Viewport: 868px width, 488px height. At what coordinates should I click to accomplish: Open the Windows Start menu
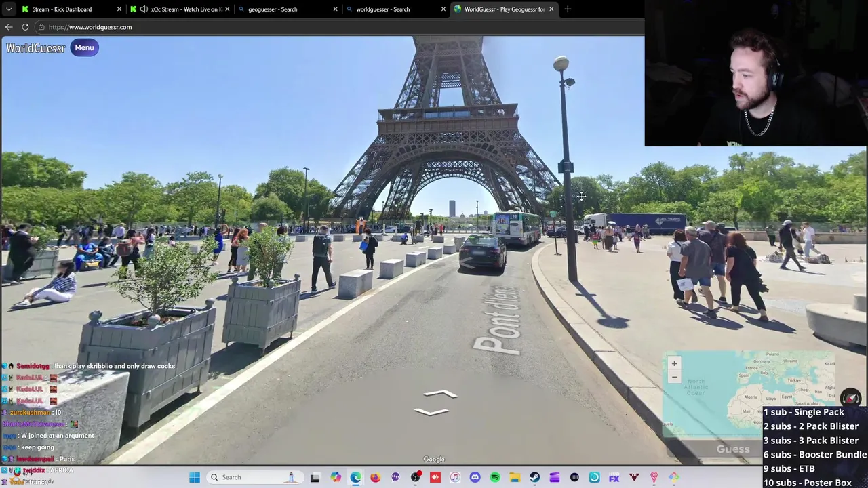point(195,477)
